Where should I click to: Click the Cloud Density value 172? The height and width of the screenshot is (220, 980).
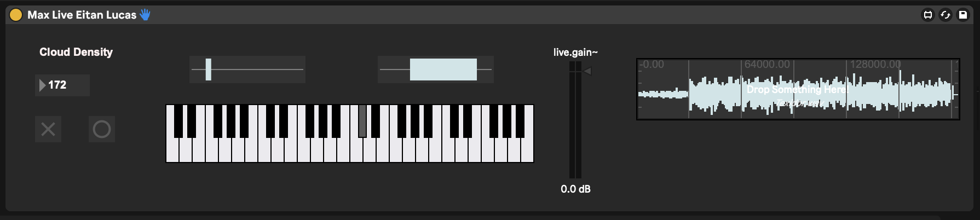(57, 85)
